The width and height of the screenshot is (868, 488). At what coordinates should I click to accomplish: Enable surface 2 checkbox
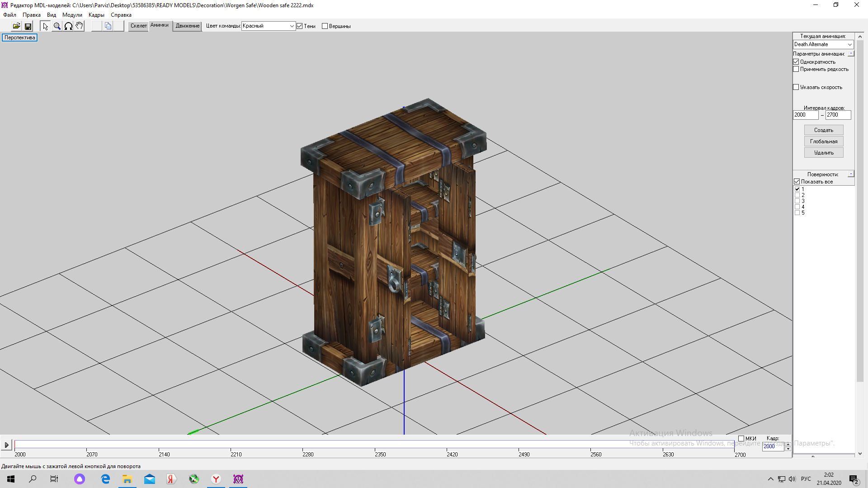click(x=797, y=195)
